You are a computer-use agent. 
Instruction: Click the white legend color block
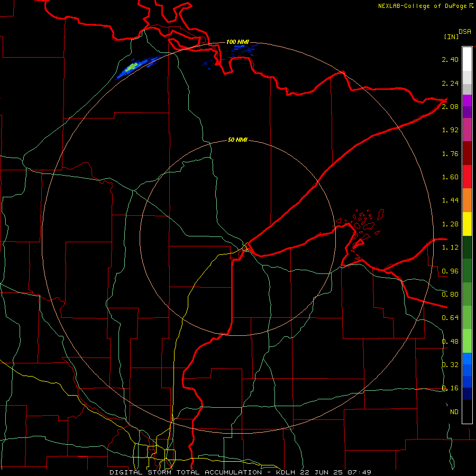pyautogui.click(x=467, y=59)
